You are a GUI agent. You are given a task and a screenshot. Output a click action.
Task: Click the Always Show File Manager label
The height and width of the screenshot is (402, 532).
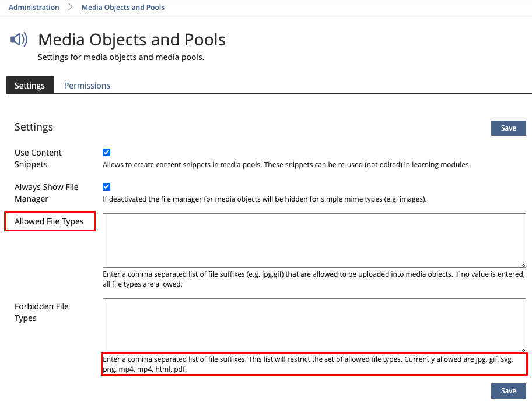(46, 193)
